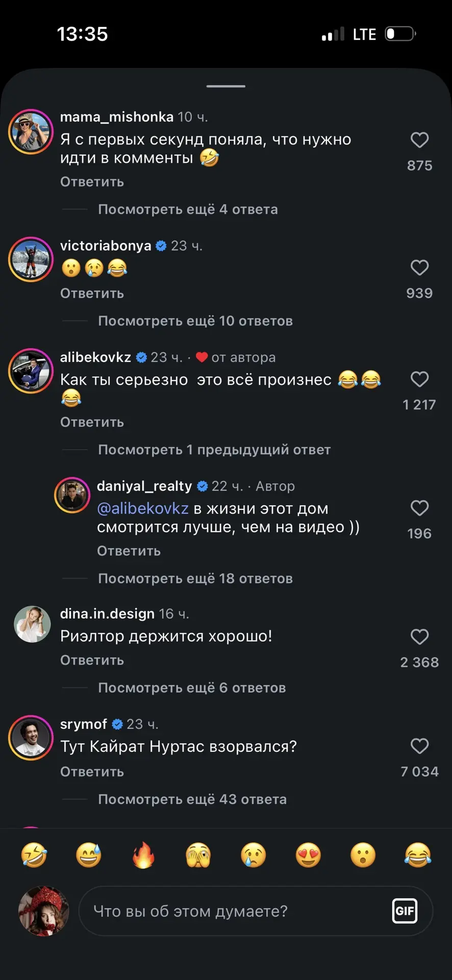Expand 10 more replies under victoriabonya

195,321
